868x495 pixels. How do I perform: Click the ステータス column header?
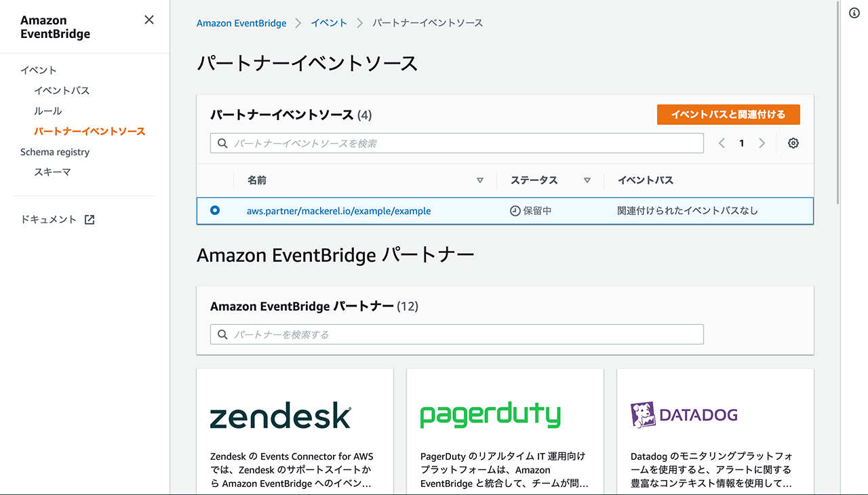tap(534, 180)
